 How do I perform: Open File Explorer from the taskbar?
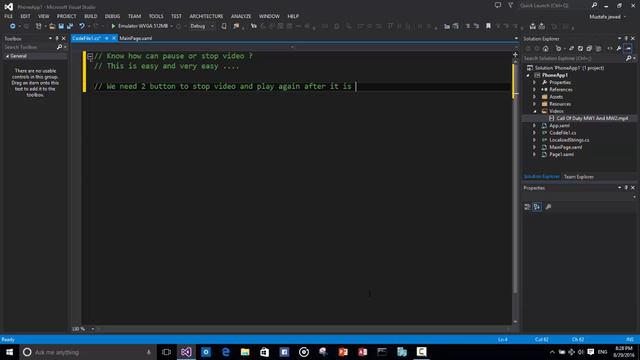click(x=245, y=352)
